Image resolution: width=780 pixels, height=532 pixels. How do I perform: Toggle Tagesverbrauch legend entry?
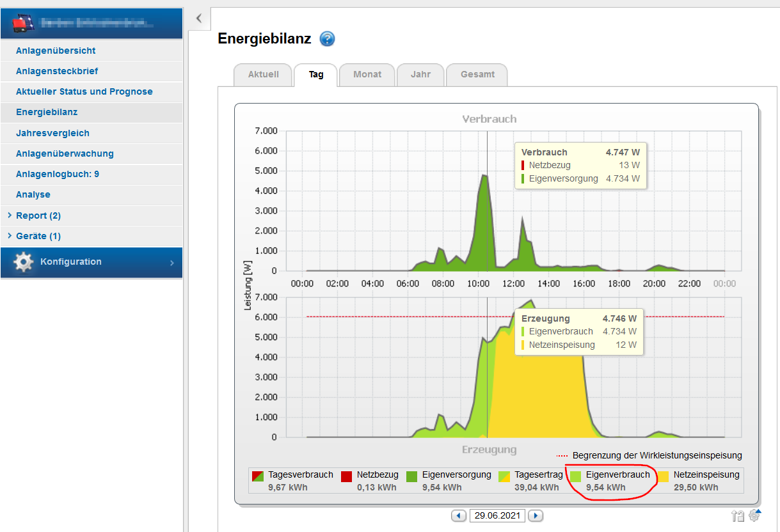click(x=292, y=481)
